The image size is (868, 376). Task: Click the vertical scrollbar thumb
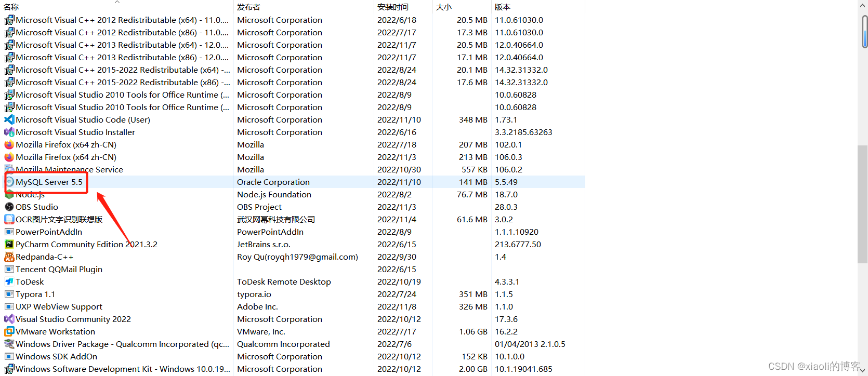[863, 205]
